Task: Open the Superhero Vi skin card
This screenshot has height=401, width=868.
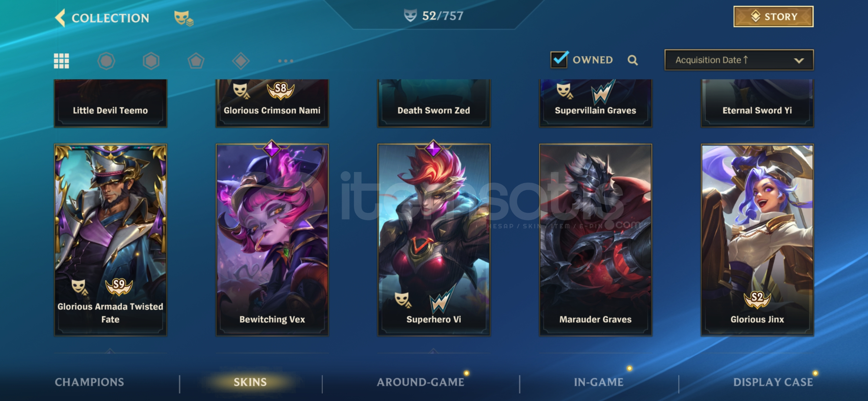Action: 434,240
